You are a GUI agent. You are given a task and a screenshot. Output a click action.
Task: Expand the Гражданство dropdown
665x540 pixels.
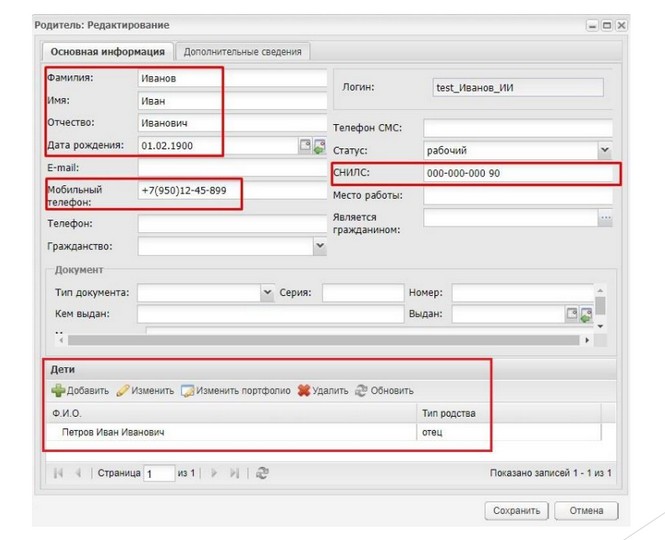[x=320, y=245]
